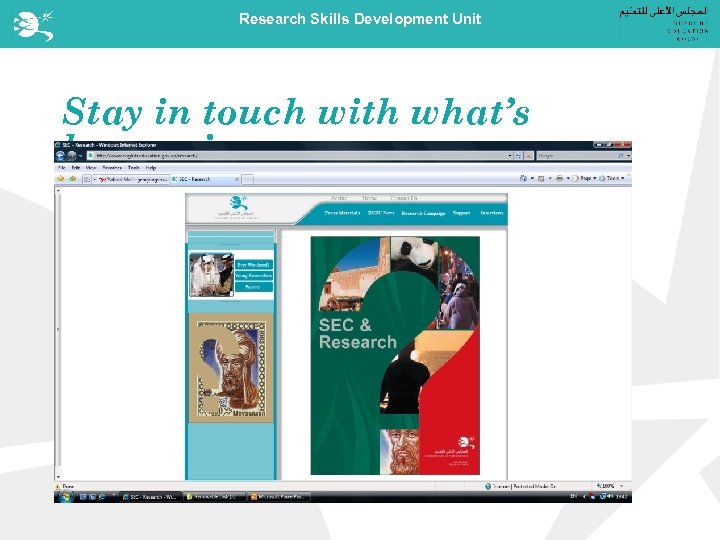
Task: Select the SEC - Research tab
Action: (x=205, y=179)
